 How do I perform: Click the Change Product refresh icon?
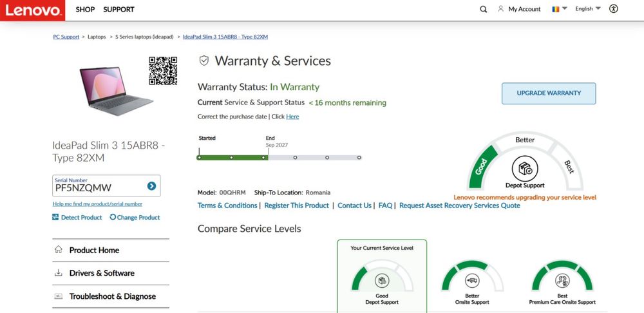113,217
